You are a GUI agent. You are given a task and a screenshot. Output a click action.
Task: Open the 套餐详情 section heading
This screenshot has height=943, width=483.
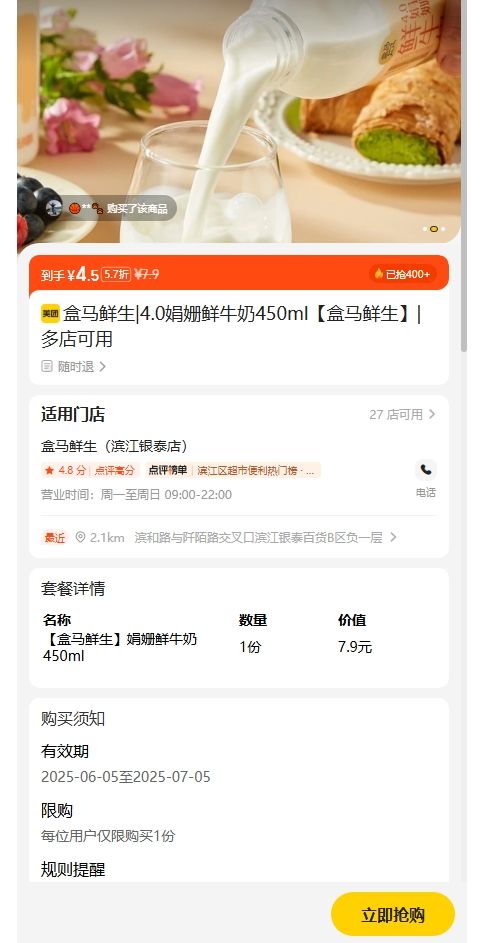73,588
